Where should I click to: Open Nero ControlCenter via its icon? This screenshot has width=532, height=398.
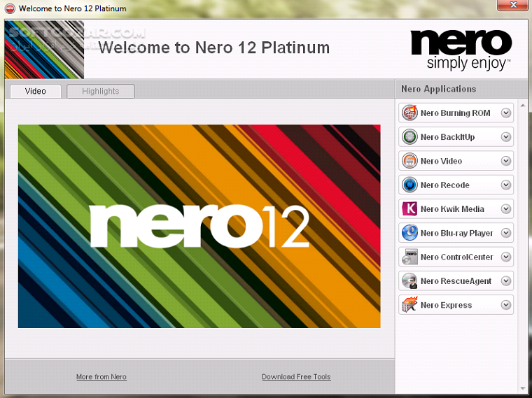point(409,257)
